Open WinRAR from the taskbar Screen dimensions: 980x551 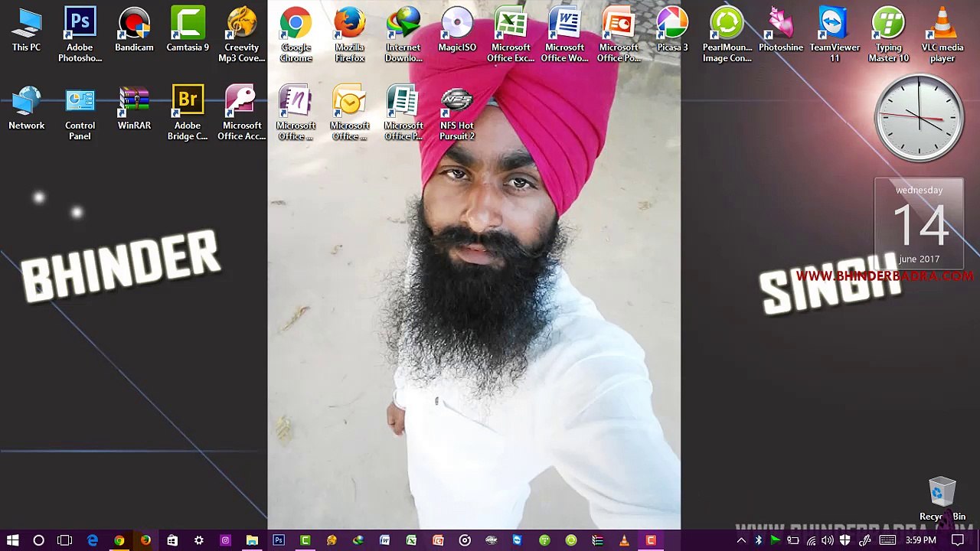pyautogui.click(x=597, y=540)
